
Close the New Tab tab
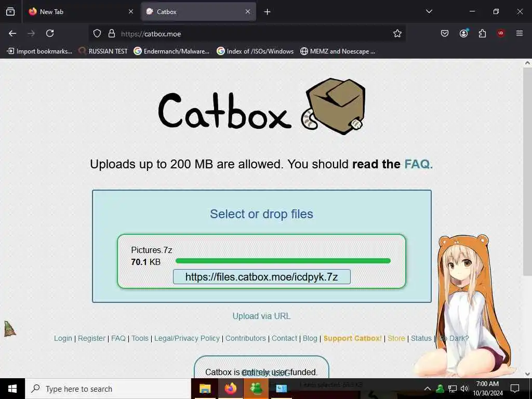(x=131, y=11)
